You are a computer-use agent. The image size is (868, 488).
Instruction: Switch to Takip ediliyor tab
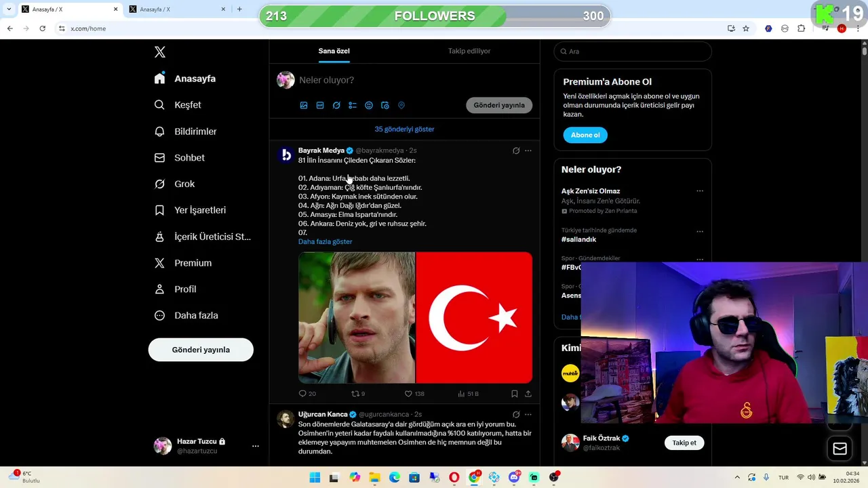coord(469,51)
